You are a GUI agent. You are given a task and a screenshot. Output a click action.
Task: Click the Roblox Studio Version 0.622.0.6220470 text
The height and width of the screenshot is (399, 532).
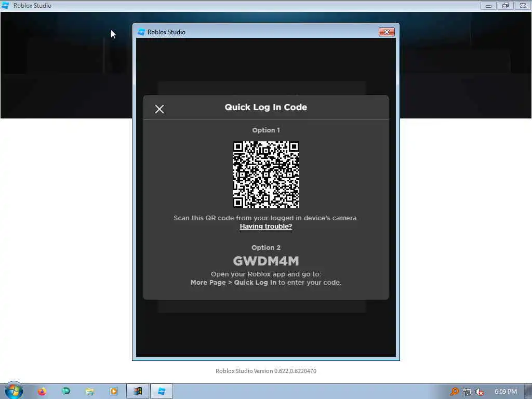click(266, 371)
